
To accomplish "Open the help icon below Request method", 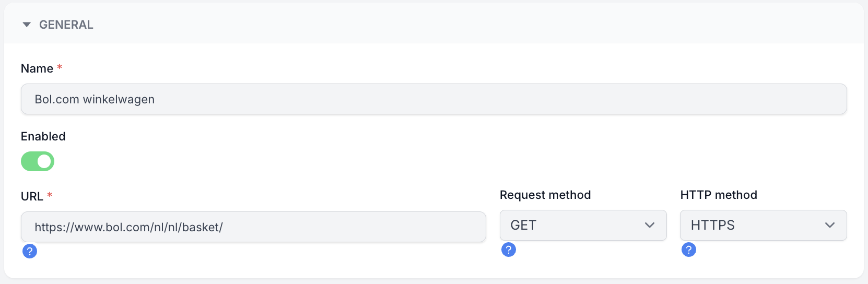I will pos(509,250).
